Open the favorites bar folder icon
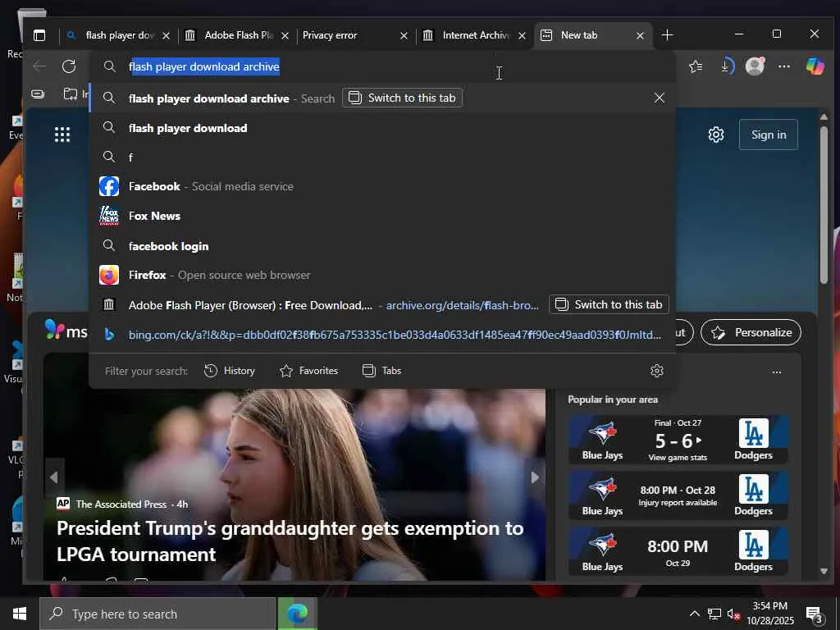840x630 pixels. (71, 94)
